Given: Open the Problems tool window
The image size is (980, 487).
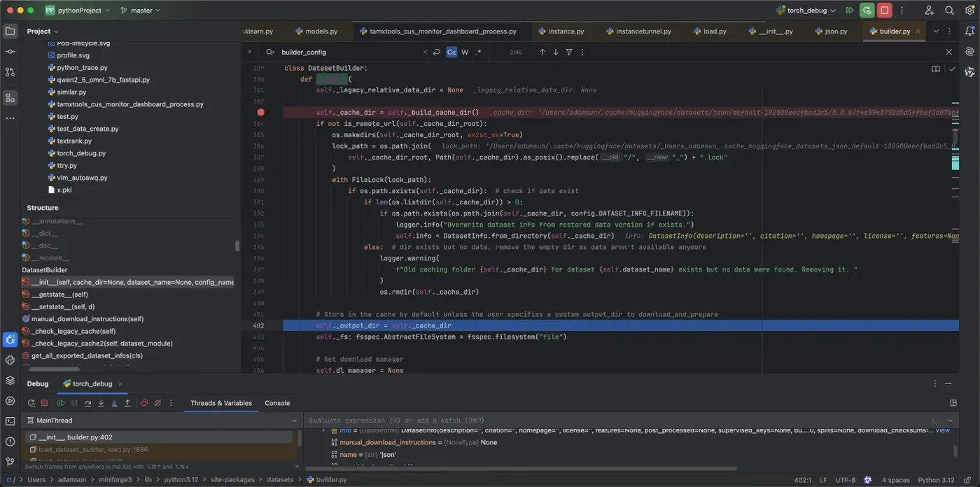Looking at the screenshot, I should (x=10, y=442).
